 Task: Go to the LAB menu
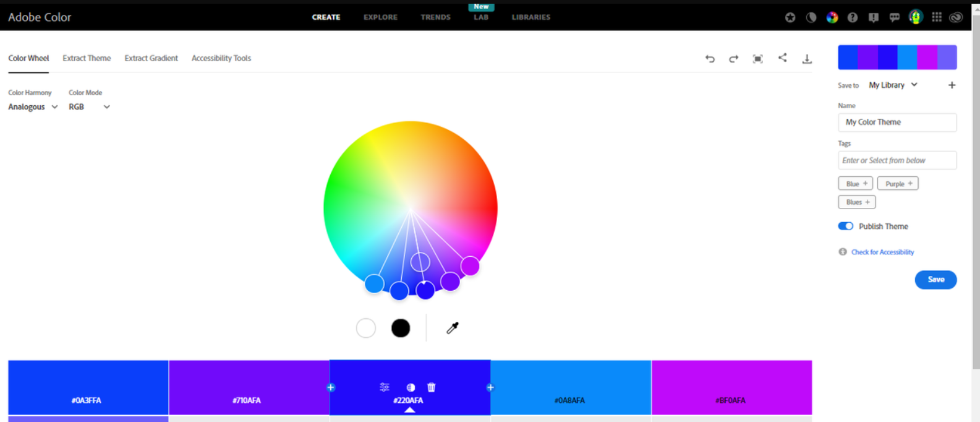[x=481, y=17]
